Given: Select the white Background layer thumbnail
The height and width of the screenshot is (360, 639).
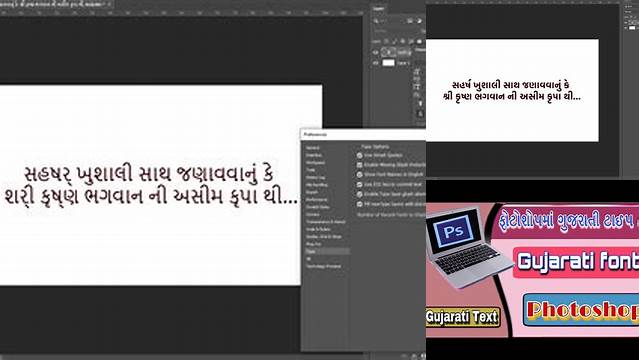Looking at the screenshot, I should (388, 63).
